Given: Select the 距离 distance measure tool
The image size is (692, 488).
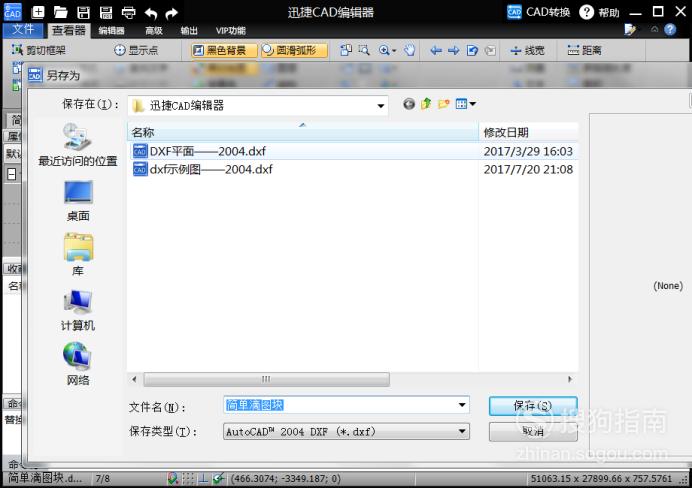Looking at the screenshot, I should coord(584,50).
